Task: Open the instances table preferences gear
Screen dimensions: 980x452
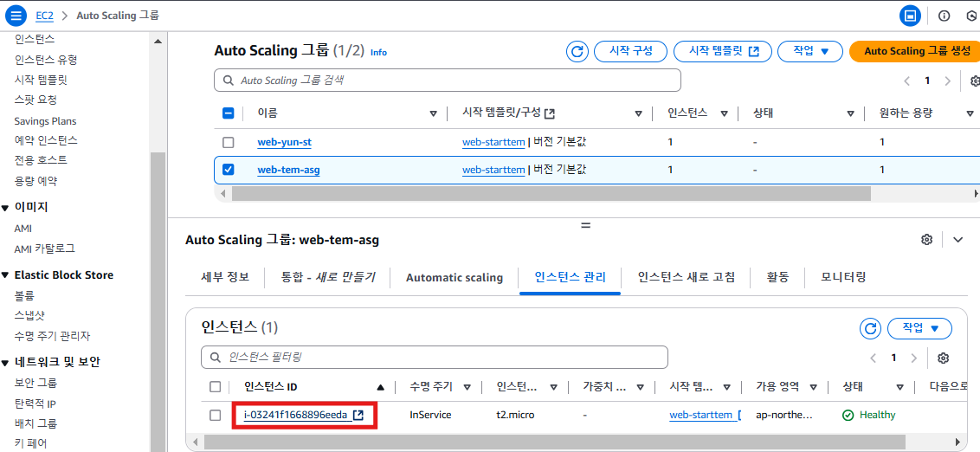Action: (944, 358)
